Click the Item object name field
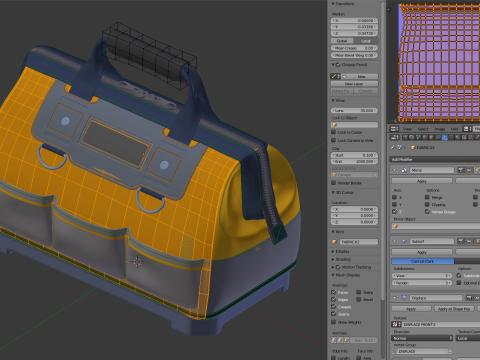Screen dimensions: 480x360 click(x=359, y=242)
